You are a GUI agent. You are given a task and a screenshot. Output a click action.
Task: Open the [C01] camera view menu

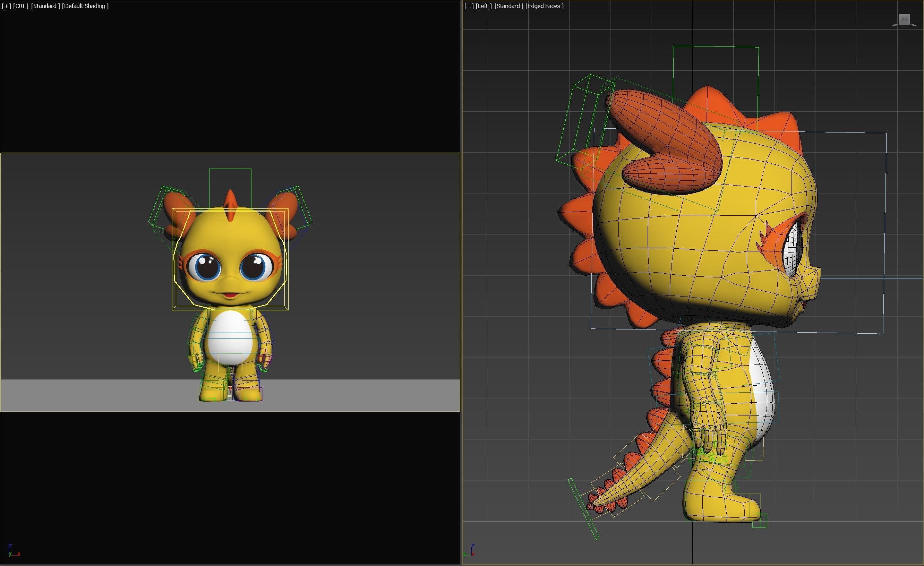[20, 6]
